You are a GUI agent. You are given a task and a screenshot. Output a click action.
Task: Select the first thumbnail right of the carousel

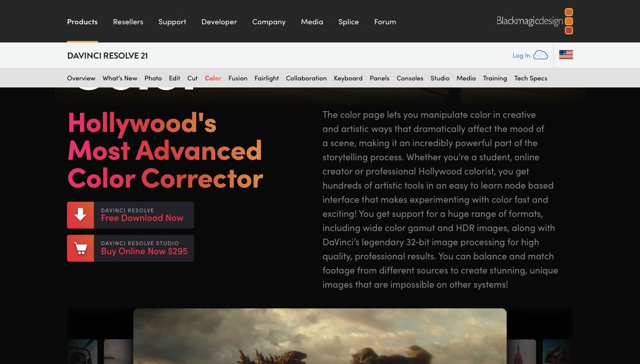(x=521, y=351)
